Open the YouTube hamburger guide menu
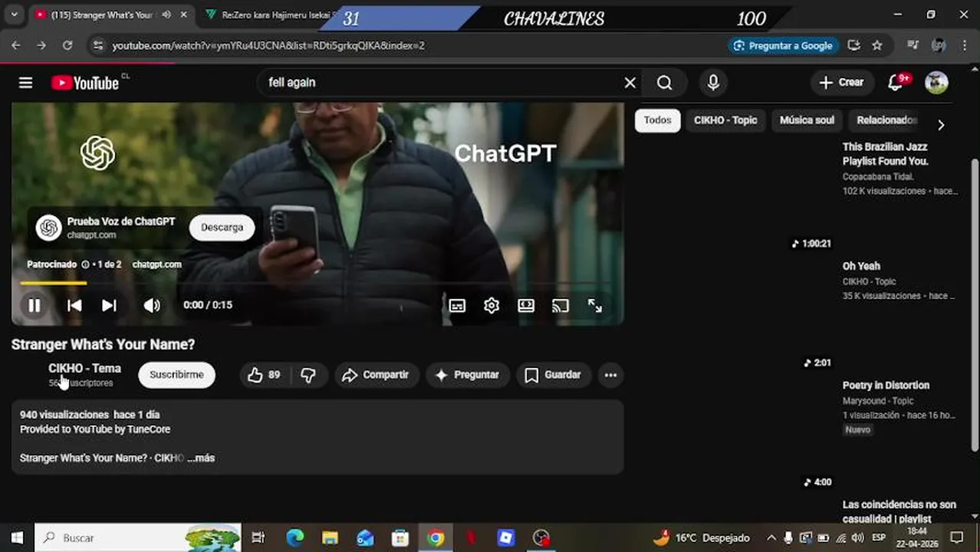The width and height of the screenshot is (980, 552). point(25,83)
